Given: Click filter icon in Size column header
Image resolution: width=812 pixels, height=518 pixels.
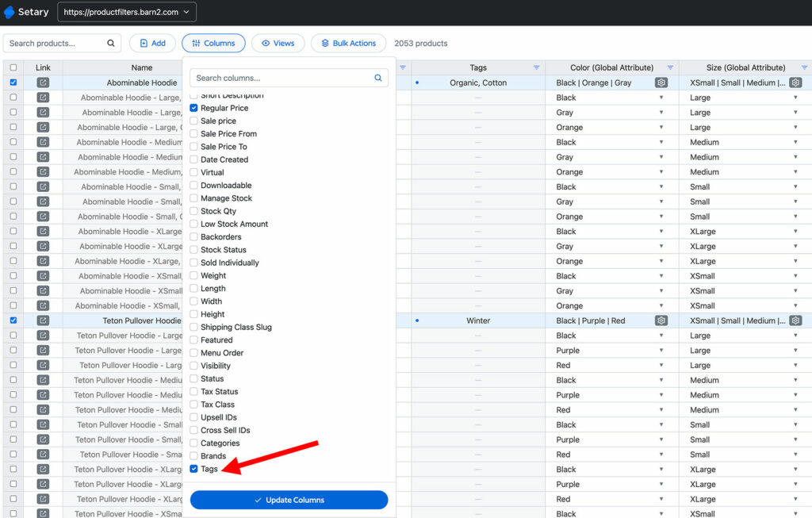Looking at the screenshot, I should 804,67.
